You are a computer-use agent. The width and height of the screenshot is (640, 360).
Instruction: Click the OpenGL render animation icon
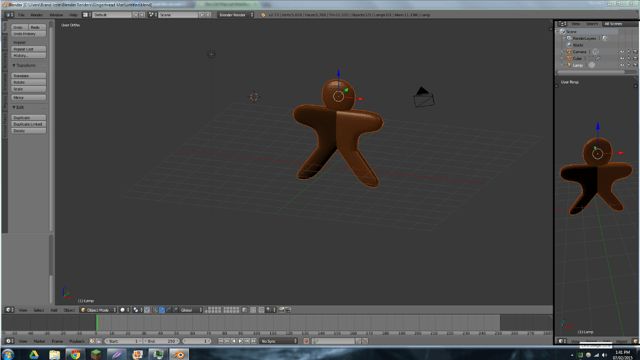tap(288, 310)
